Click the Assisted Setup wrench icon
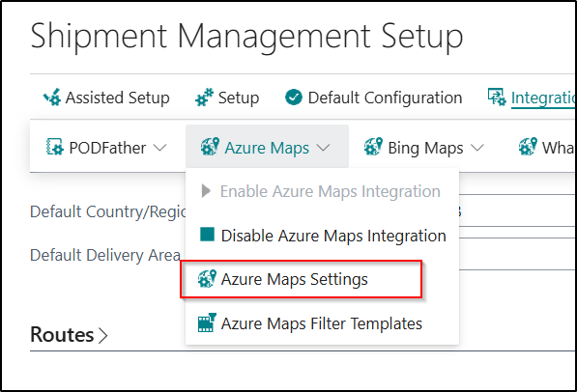Viewport: 577px width, 392px height. (52, 98)
